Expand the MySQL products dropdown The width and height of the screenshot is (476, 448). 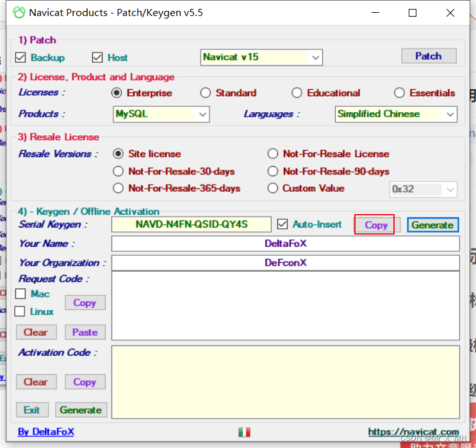[x=161, y=114]
